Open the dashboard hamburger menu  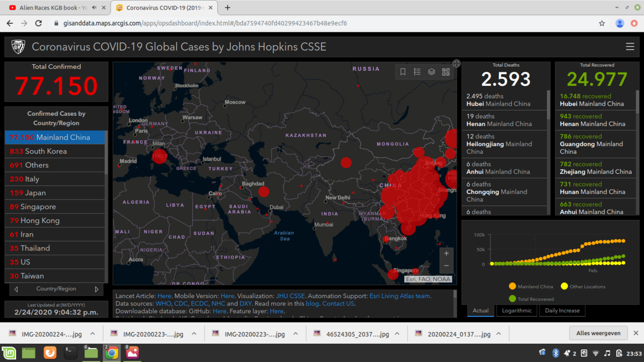click(x=630, y=47)
